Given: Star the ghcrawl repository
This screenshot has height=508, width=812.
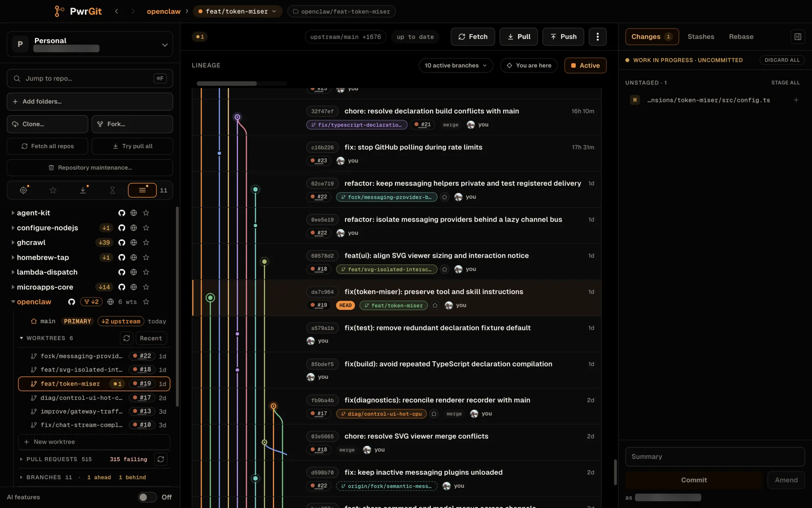Looking at the screenshot, I should coord(146,243).
